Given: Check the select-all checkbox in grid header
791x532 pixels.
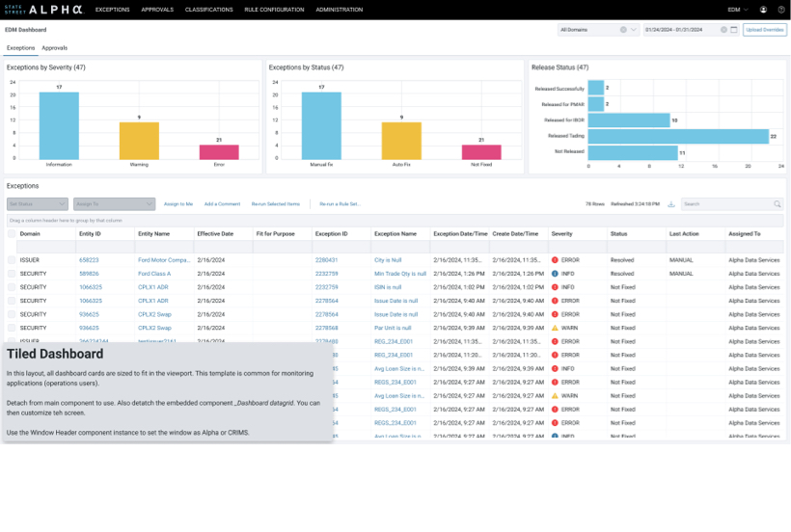Looking at the screenshot, I should tap(13, 234).
